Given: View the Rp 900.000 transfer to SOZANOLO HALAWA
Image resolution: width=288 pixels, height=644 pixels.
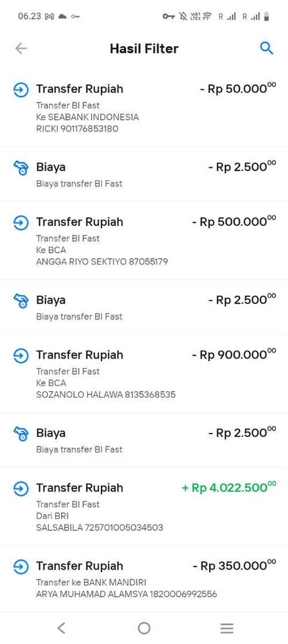Looking at the screenshot, I should (144, 374).
